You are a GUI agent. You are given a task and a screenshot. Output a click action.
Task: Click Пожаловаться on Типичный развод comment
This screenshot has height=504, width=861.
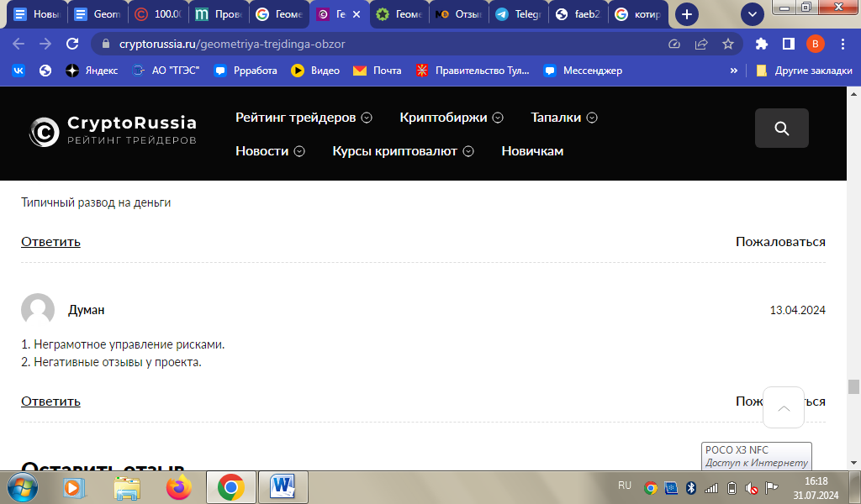[780, 241]
